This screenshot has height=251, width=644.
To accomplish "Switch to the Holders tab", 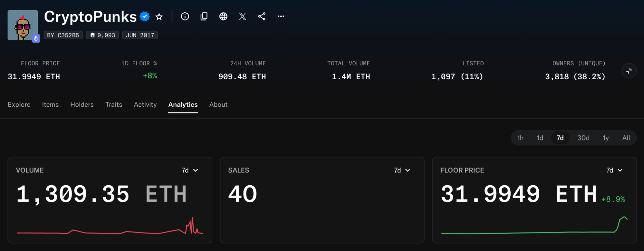I will (82, 105).
